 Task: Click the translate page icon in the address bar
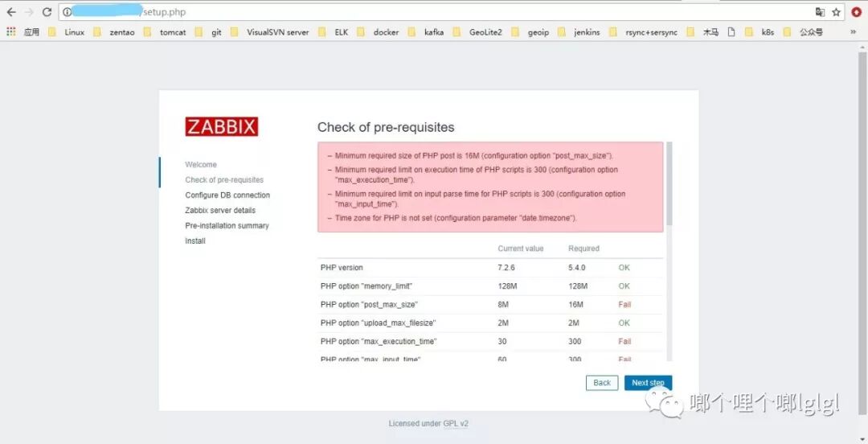tap(820, 11)
